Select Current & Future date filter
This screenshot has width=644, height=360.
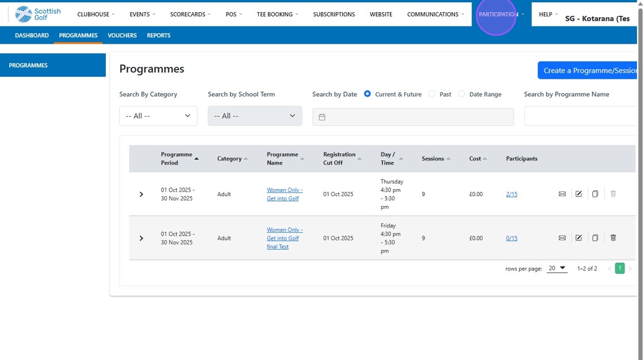click(x=367, y=94)
